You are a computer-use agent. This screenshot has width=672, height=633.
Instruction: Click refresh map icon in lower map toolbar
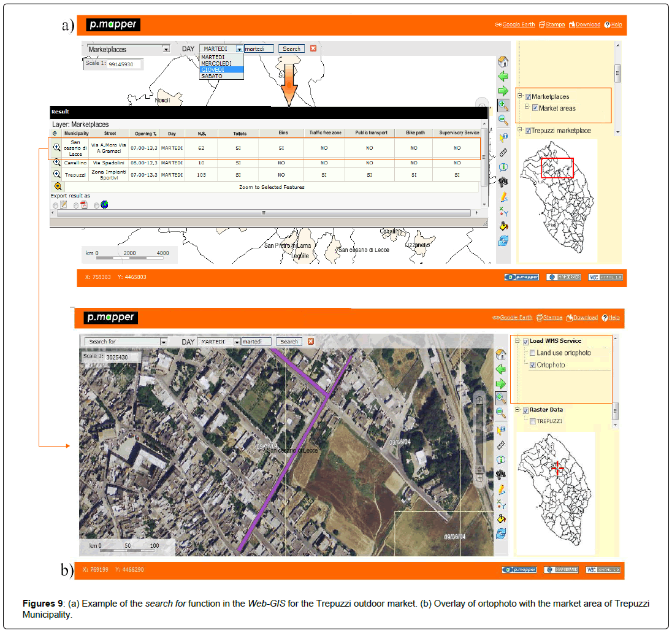(501, 533)
